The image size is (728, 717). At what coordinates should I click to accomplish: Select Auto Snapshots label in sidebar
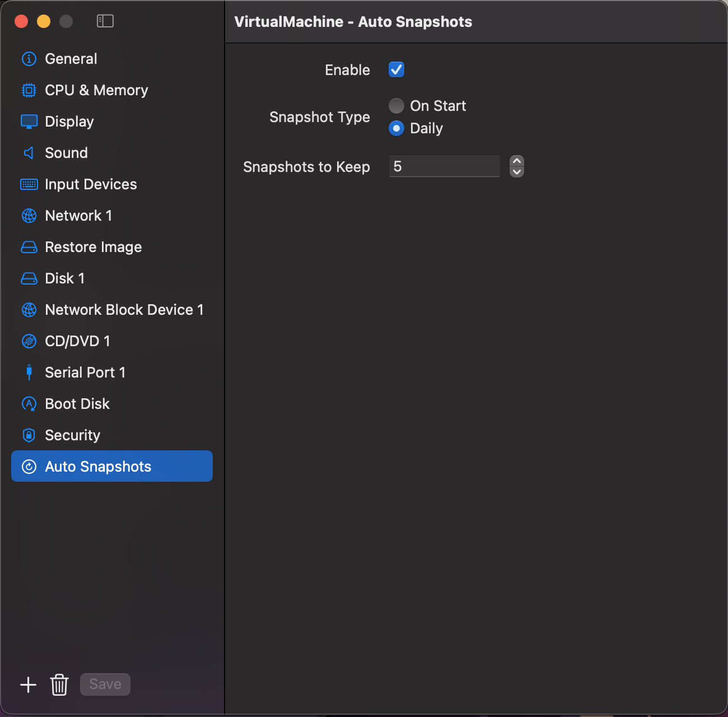(98, 467)
